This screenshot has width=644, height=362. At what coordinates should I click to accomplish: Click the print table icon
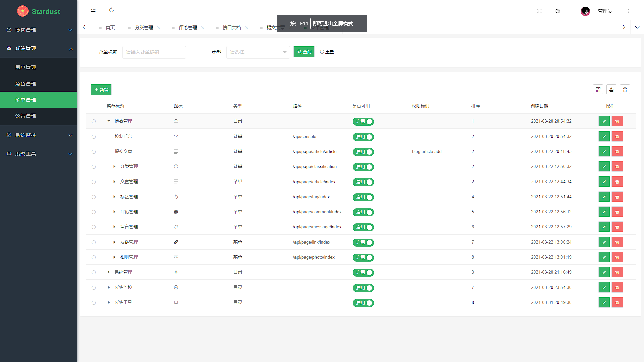(x=625, y=89)
